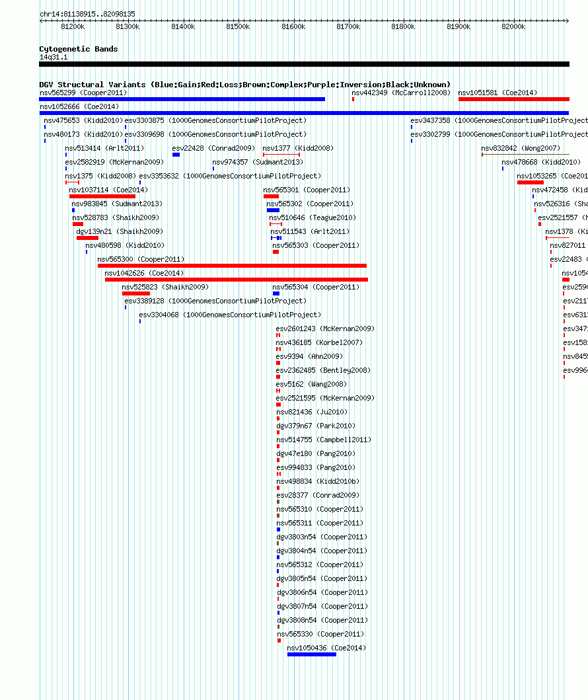Viewport: 588px width, 700px height.
Task: Open esv3304068 1000Genomes variant
Action: coord(230,314)
